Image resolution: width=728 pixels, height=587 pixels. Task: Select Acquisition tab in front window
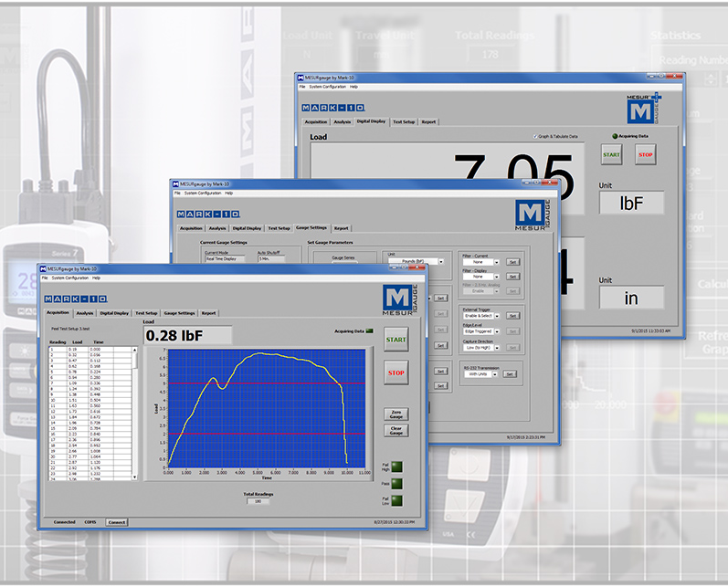tap(58, 313)
